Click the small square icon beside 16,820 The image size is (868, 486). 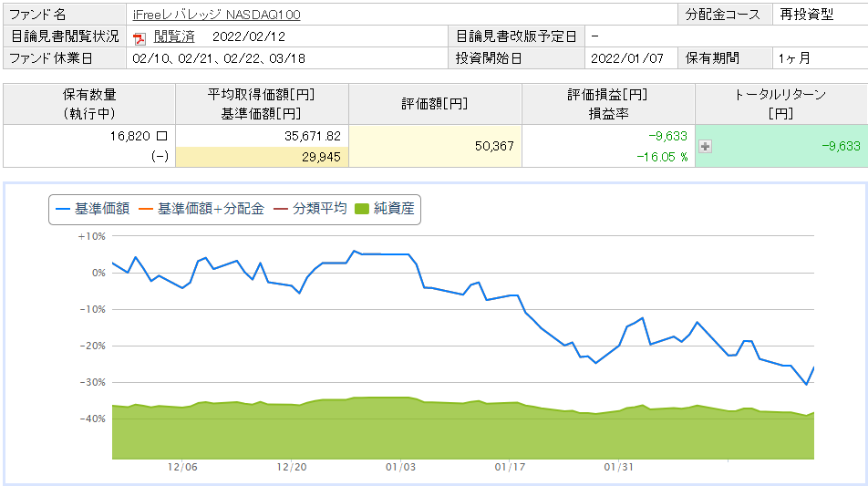click(161, 136)
